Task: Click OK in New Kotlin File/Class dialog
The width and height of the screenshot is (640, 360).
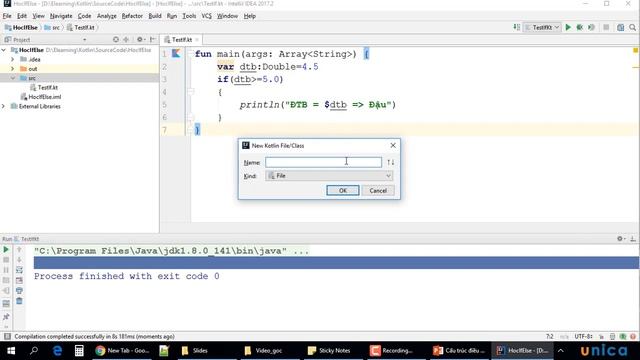Action: click(343, 191)
